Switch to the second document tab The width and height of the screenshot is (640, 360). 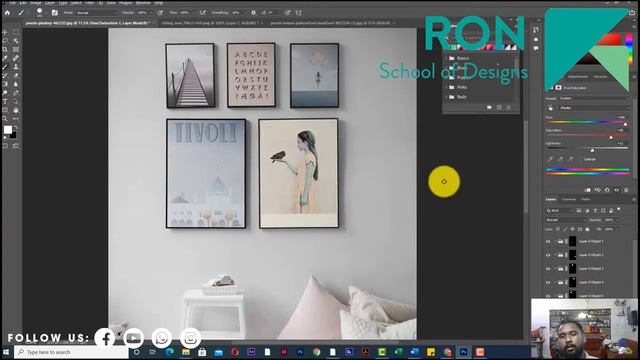click(x=210, y=23)
